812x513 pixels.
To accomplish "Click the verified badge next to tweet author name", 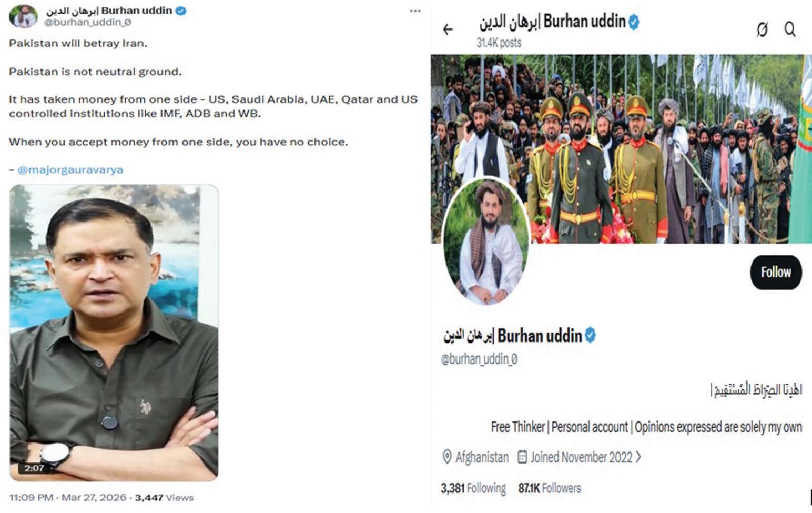I will 180,11.
